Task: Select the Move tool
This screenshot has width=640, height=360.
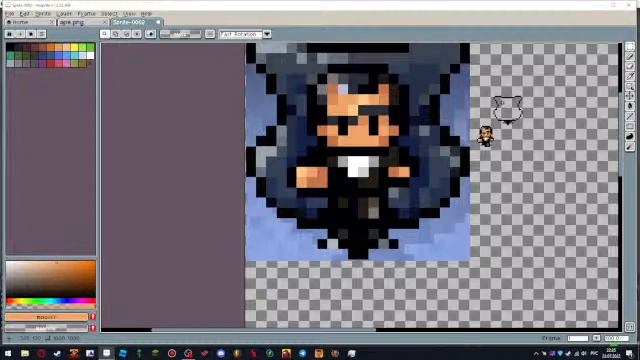Action: [630, 96]
